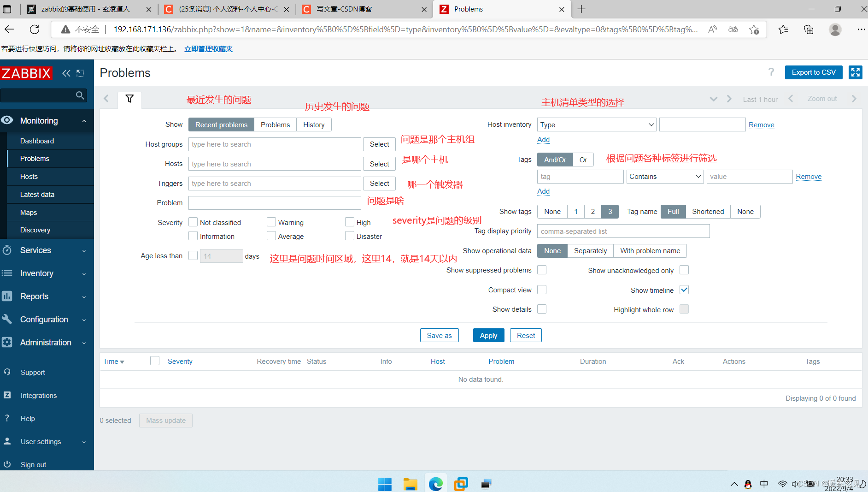868x492 pixels.
Task: Sort table by Time column
Action: pos(113,362)
